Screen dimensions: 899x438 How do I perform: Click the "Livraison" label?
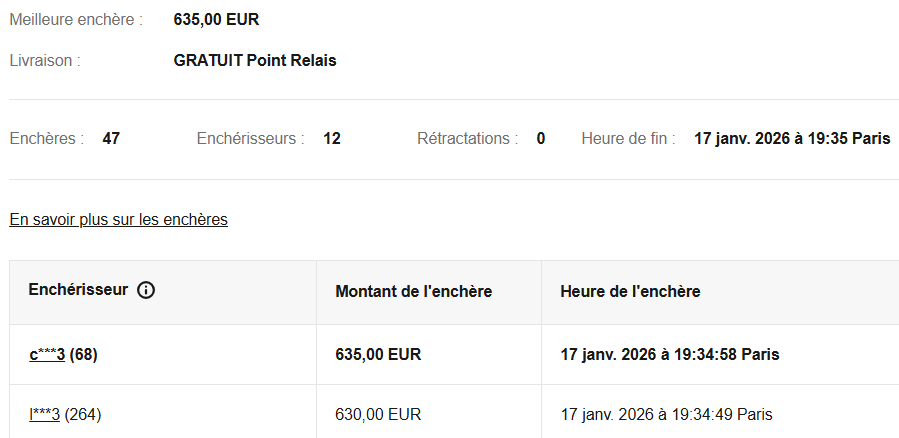coord(45,60)
